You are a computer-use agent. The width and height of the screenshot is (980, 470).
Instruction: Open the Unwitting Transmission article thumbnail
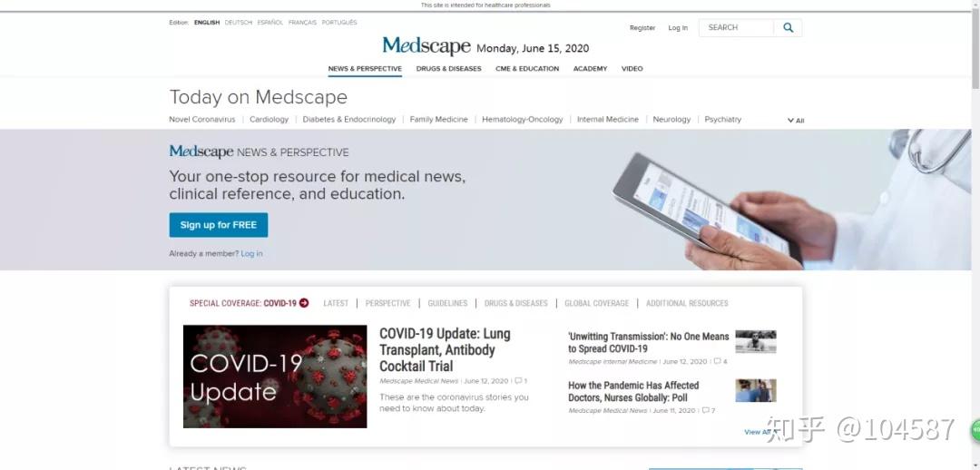click(756, 342)
